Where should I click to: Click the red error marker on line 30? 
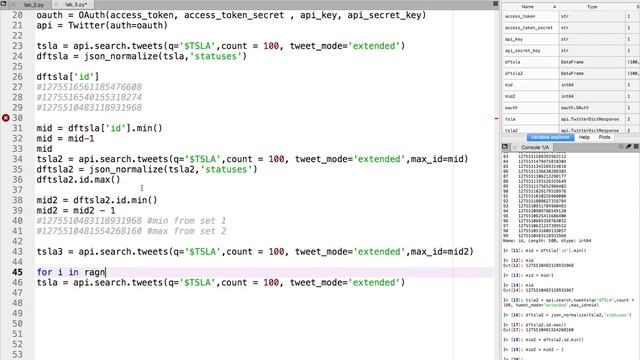click(6, 118)
